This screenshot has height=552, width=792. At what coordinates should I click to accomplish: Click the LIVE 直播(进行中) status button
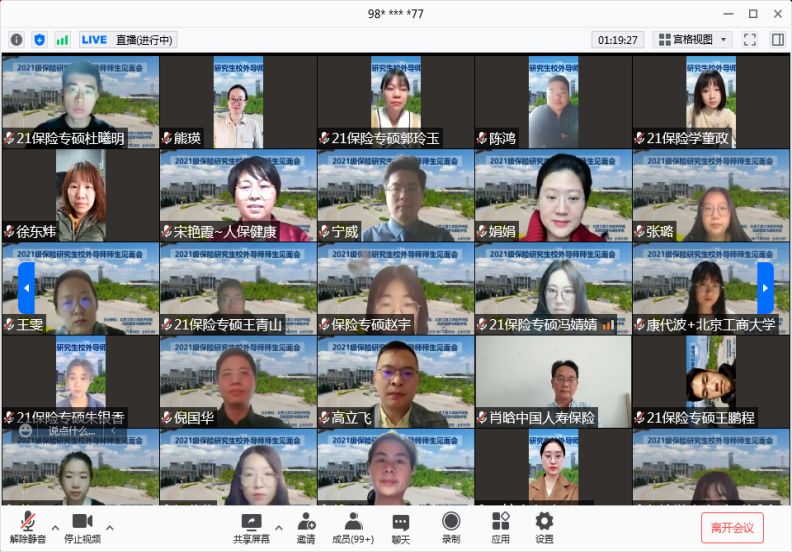click(x=127, y=40)
